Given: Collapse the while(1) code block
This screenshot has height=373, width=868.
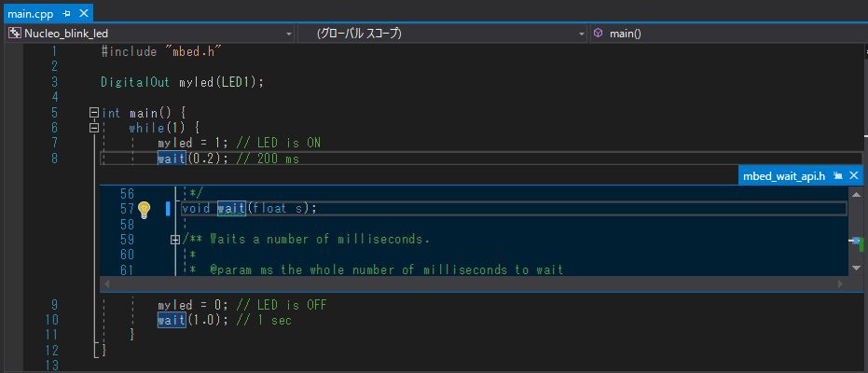Looking at the screenshot, I should [x=93, y=128].
